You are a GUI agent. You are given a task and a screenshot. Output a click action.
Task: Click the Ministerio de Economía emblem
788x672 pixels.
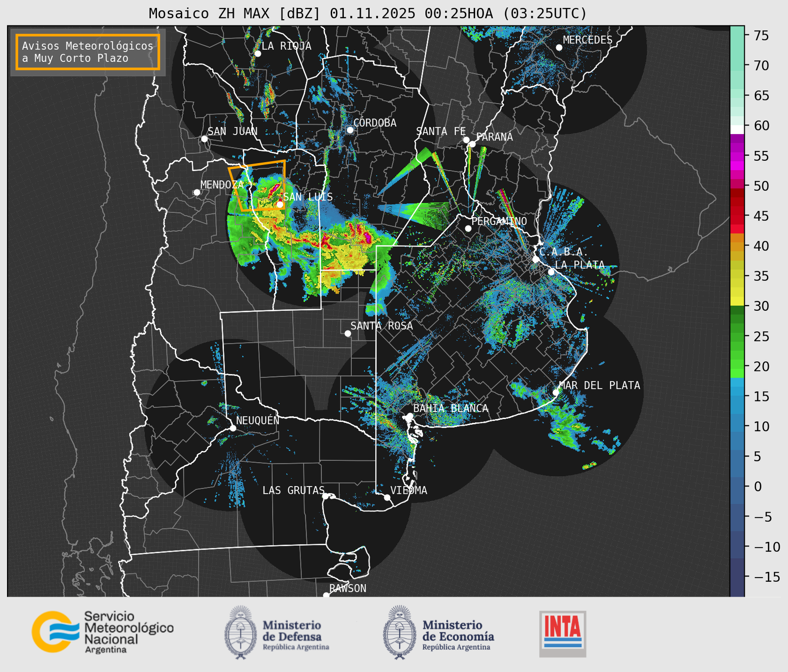click(x=399, y=632)
